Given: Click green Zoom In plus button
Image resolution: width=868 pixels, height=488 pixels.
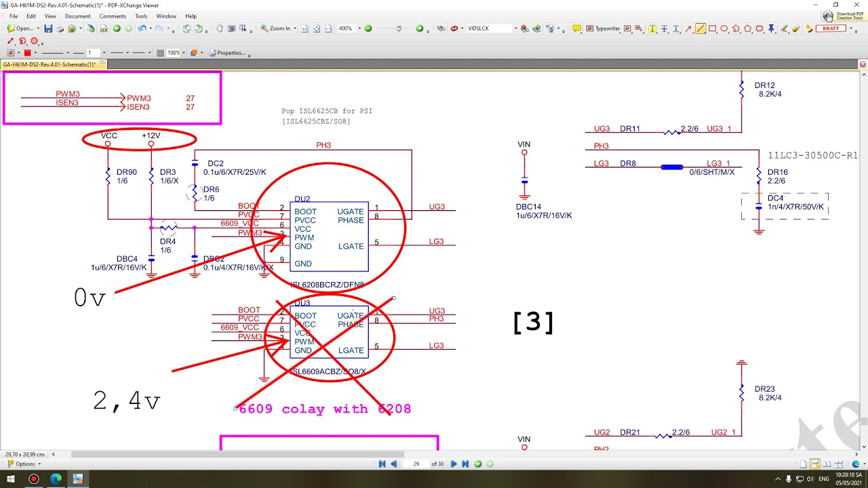Looking at the screenshot, I should (420, 28).
